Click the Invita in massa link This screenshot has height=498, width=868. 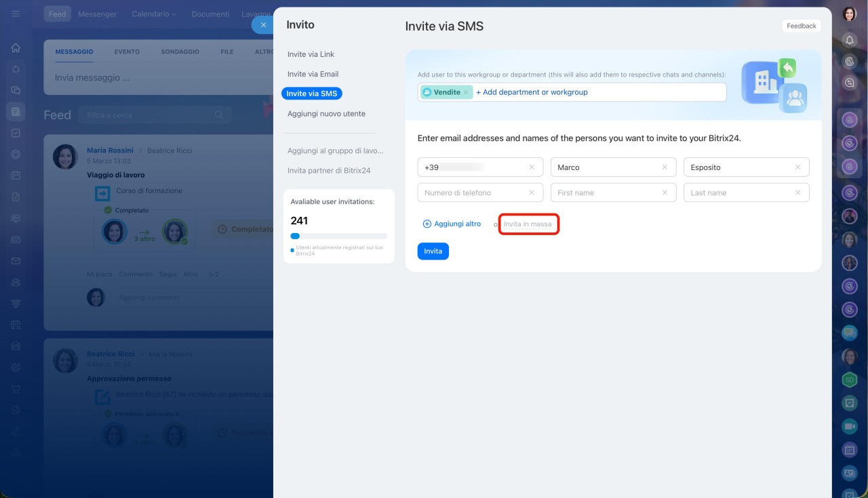[x=528, y=224]
